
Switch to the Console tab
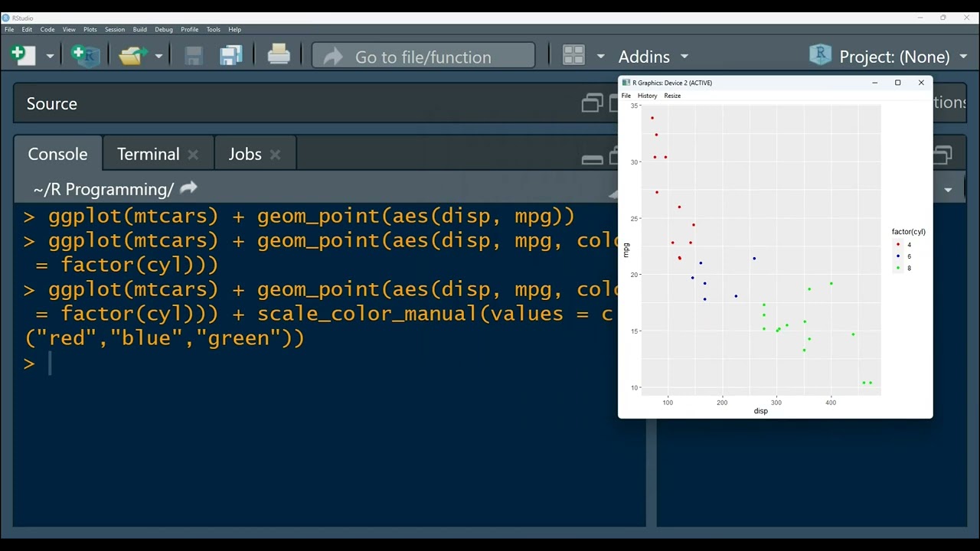(x=57, y=154)
